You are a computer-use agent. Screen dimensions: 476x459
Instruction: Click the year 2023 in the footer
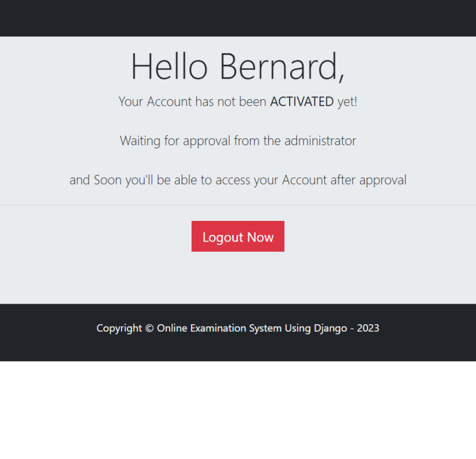point(368,328)
